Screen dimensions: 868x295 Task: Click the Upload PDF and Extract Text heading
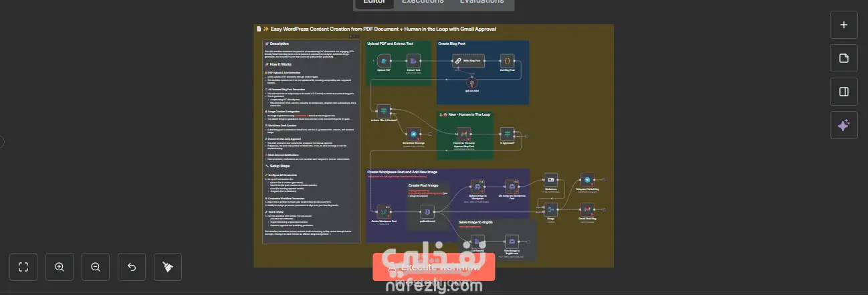coord(391,43)
